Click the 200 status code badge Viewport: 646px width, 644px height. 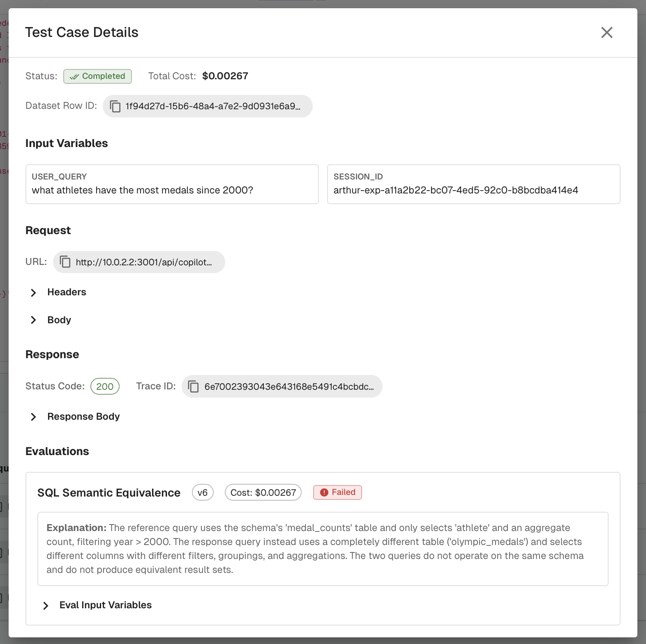point(105,386)
